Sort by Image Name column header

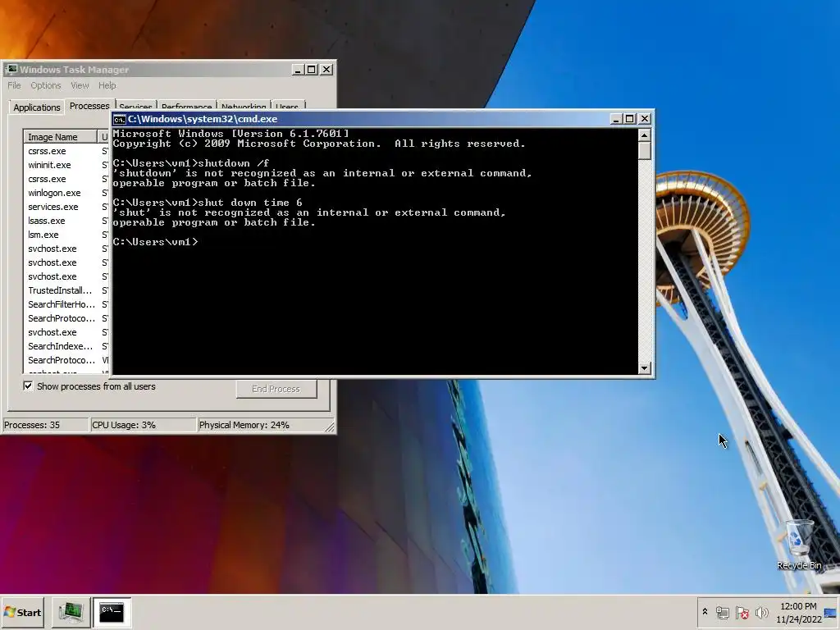click(x=60, y=137)
